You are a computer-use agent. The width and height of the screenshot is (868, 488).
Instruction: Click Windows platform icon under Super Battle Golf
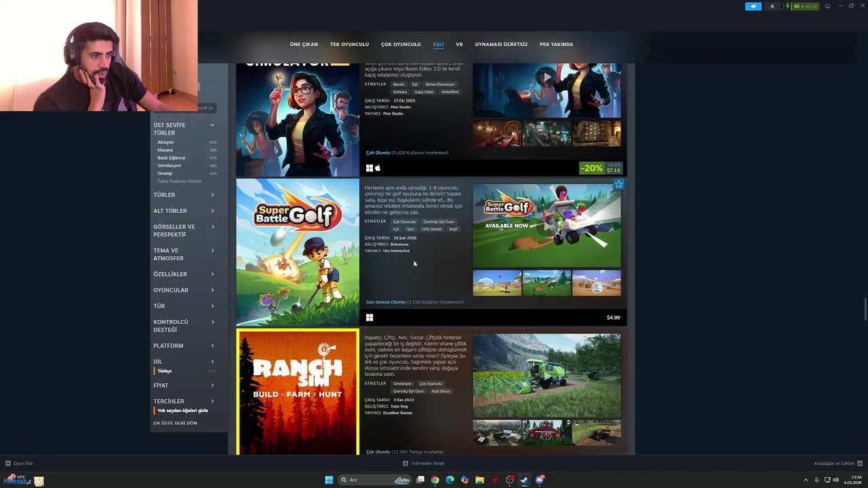pos(370,317)
